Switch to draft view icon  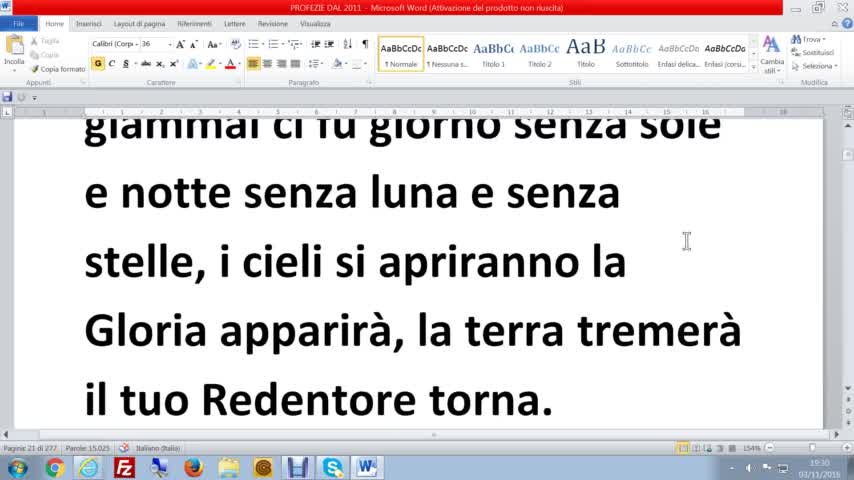click(733, 448)
